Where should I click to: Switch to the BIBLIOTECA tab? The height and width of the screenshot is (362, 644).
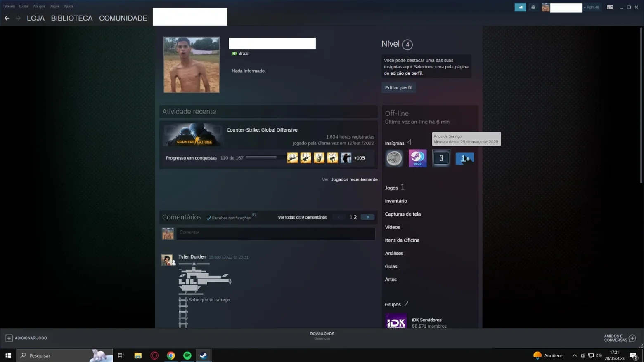pos(72,18)
